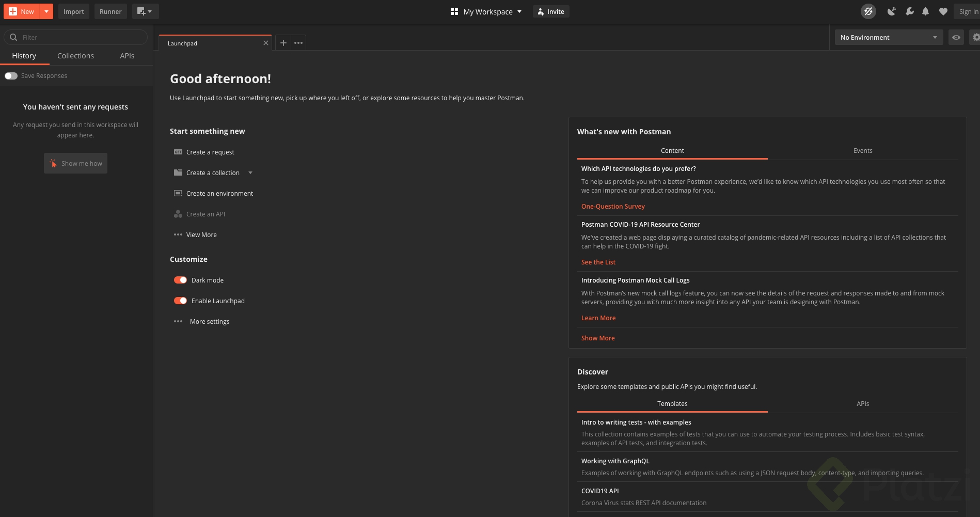Click the GET request icon
The width and height of the screenshot is (980, 517).
click(x=178, y=152)
